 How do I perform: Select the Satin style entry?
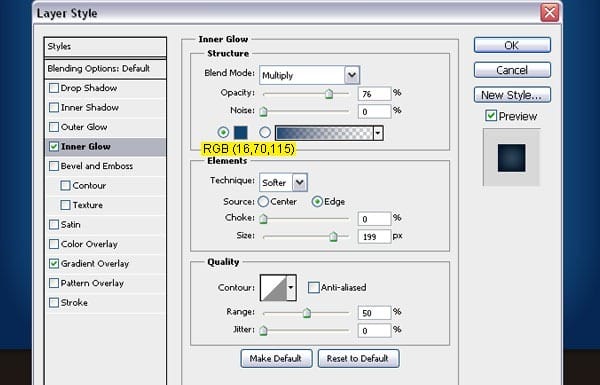pos(105,225)
